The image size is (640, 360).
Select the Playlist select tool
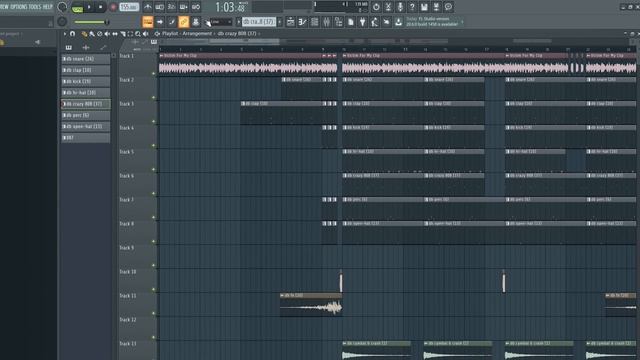click(x=130, y=34)
